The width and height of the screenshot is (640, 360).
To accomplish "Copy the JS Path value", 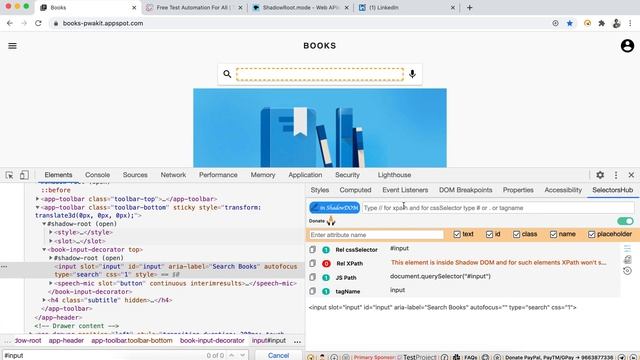I will click(313, 277).
